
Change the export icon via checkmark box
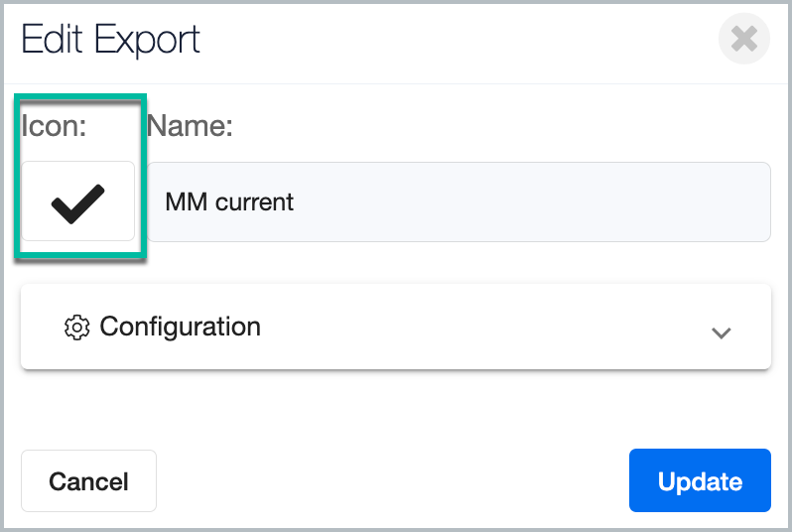click(x=77, y=201)
